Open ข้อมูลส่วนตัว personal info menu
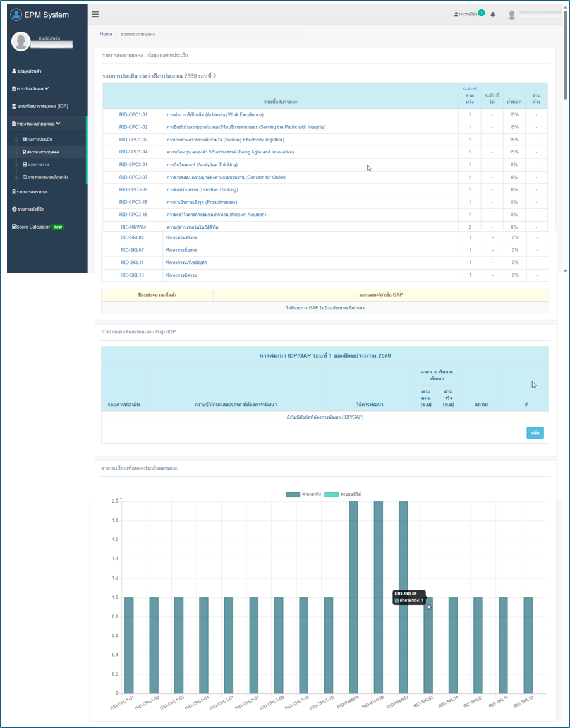Viewport: 570px width, 728px height. tap(27, 71)
